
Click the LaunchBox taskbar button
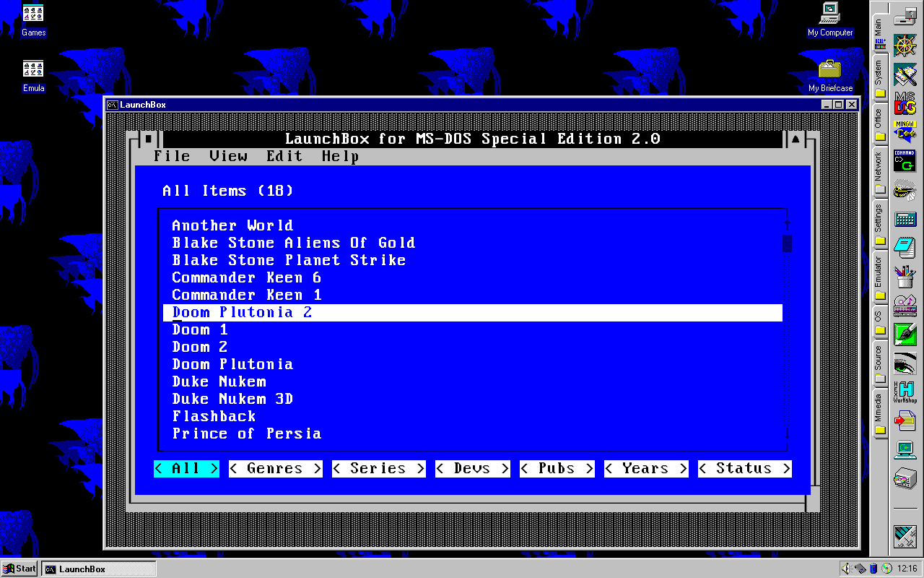[98, 569]
